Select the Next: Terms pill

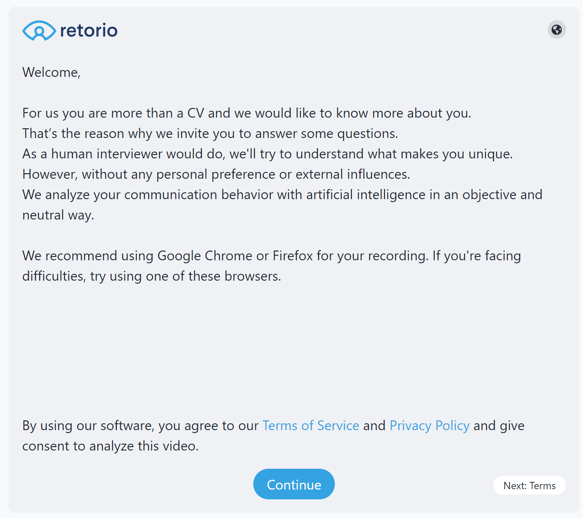coord(529,486)
